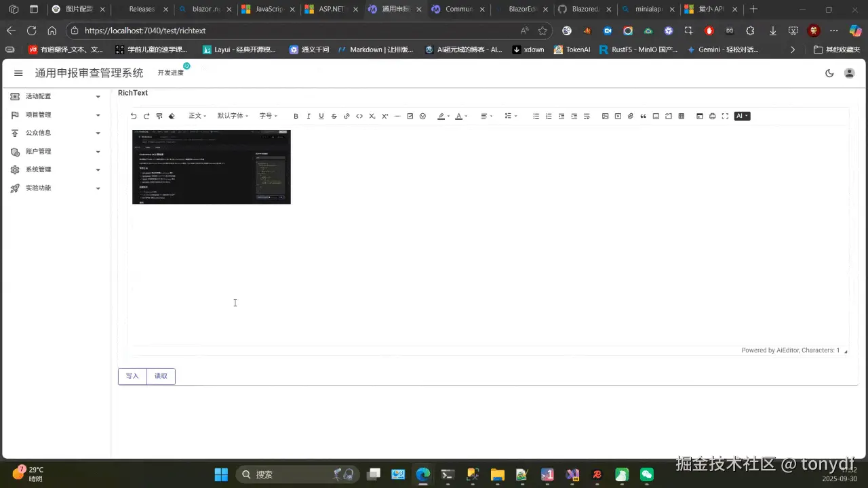Expand 项目管理 sidebar menu
868x488 pixels.
point(56,115)
